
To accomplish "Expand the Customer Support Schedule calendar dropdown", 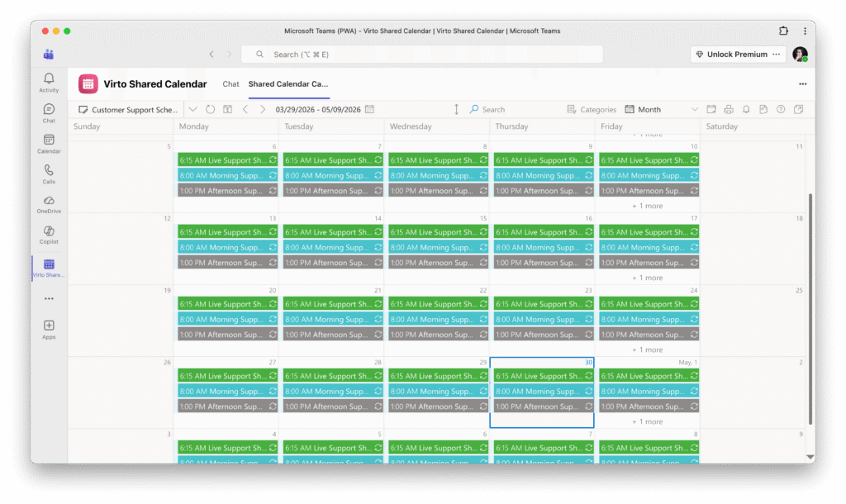I will pos(192,109).
